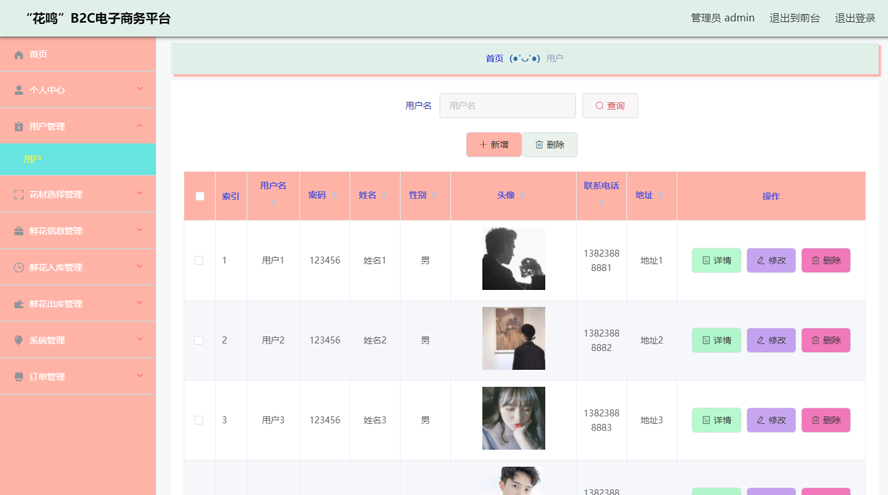
Task: Click the 系统管理 sidebar icon
Action: [x=18, y=341]
